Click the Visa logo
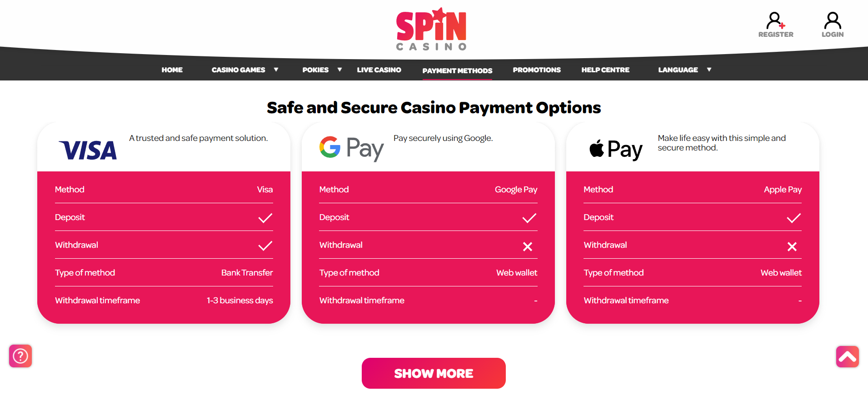 [88, 150]
